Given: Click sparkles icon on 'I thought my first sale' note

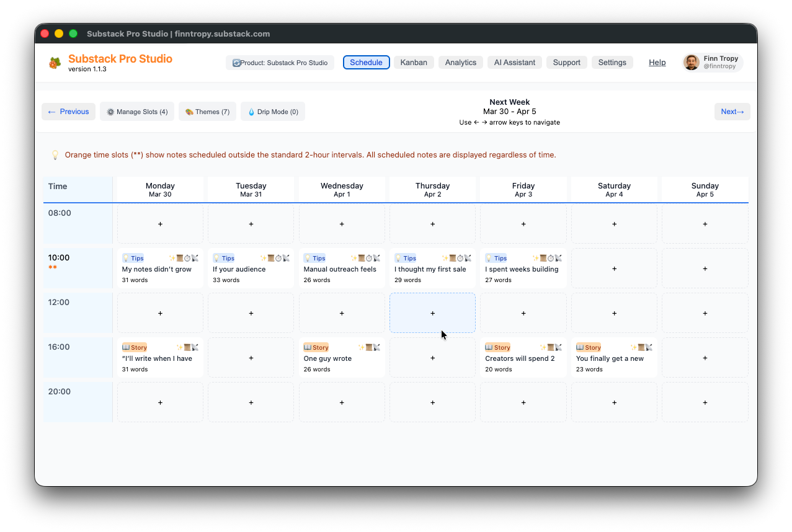Looking at the screenshot, I should (445, 258).
